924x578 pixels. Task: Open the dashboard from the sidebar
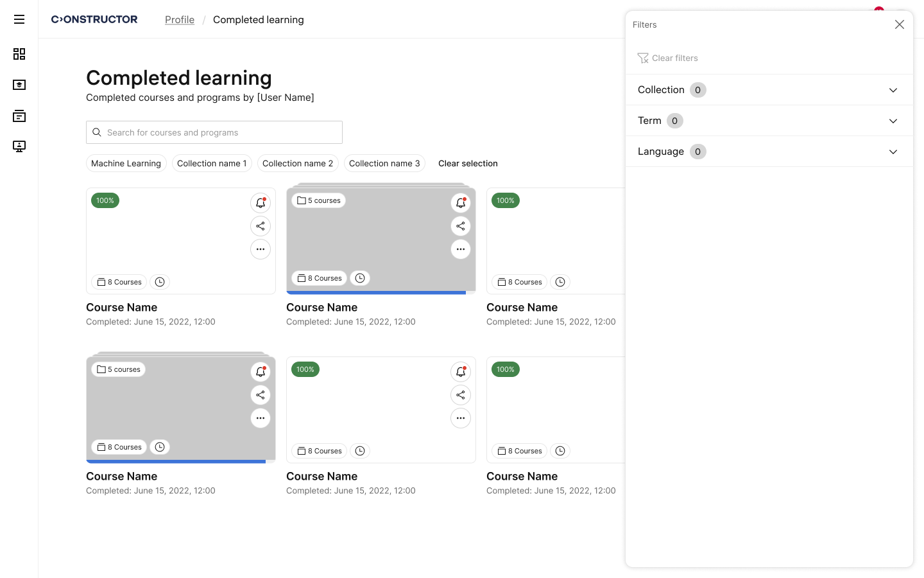tap(19, 54)
